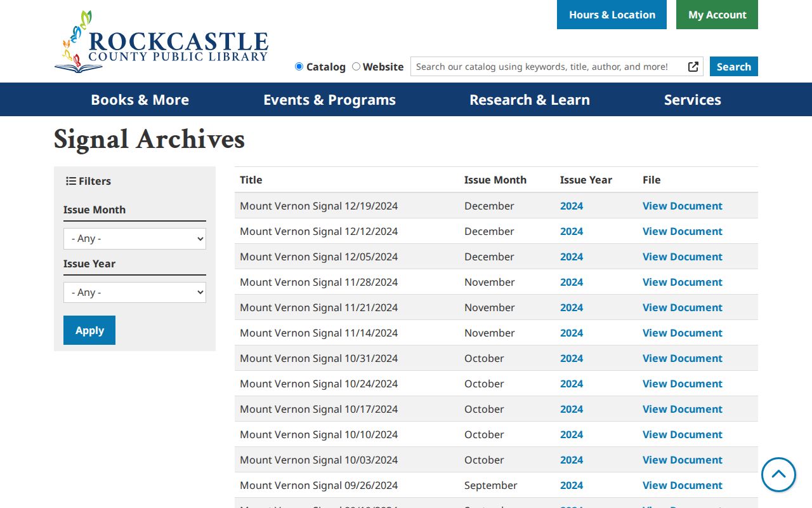812x508 pixels.
Task: Open the Issue Month dropdown
Action: (134, 239)
